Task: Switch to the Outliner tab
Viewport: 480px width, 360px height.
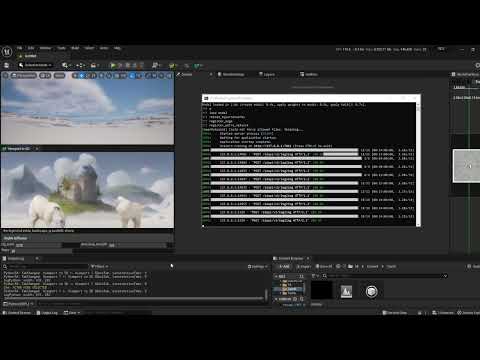Action: point(309,74)
